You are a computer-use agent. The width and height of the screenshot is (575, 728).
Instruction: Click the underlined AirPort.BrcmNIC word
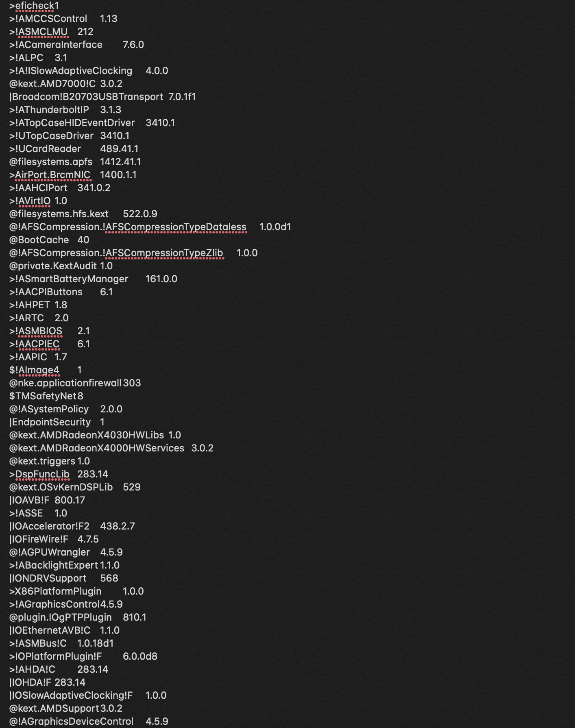52,175
